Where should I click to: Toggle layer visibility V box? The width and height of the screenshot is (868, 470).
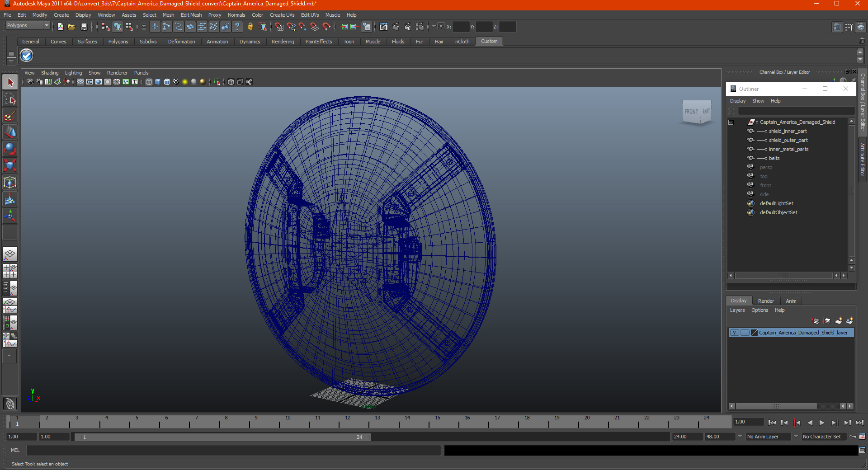[735, 333]
